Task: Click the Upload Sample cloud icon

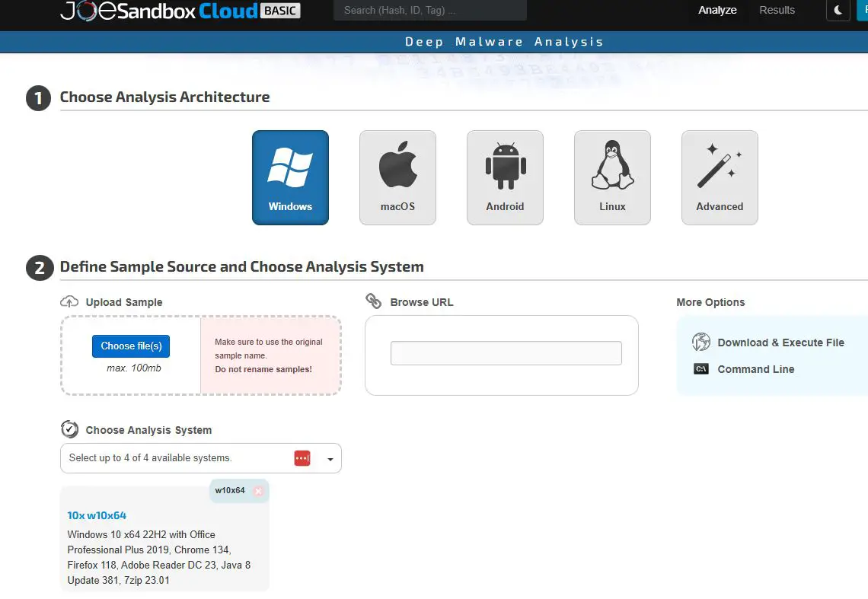Action: [x=69, y=301]
